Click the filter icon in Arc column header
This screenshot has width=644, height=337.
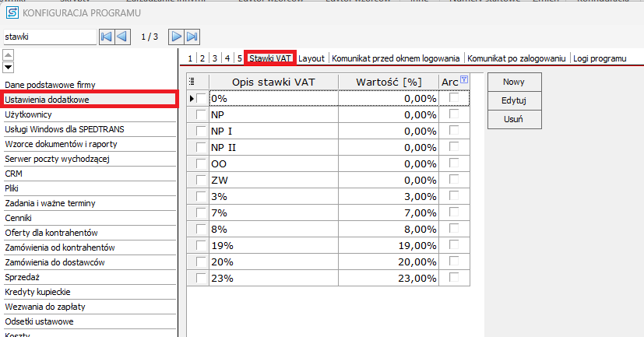pyautogui.click(x=464, y=80)
